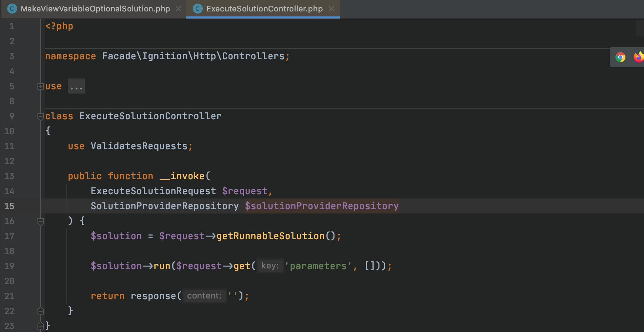Place cursor on ExecuteSolutionController class name
Viewport: 644px width, 332px height.
pyautogui.click(x=150, y=116)
